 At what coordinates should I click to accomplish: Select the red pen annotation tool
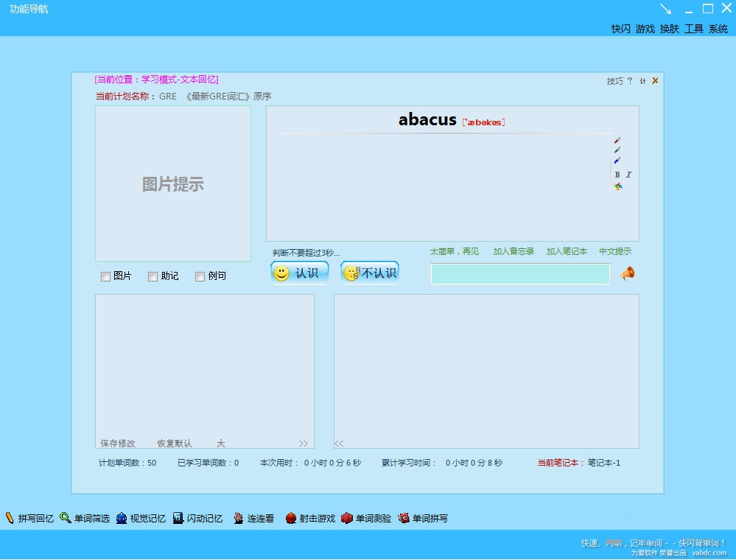[617, 140]
